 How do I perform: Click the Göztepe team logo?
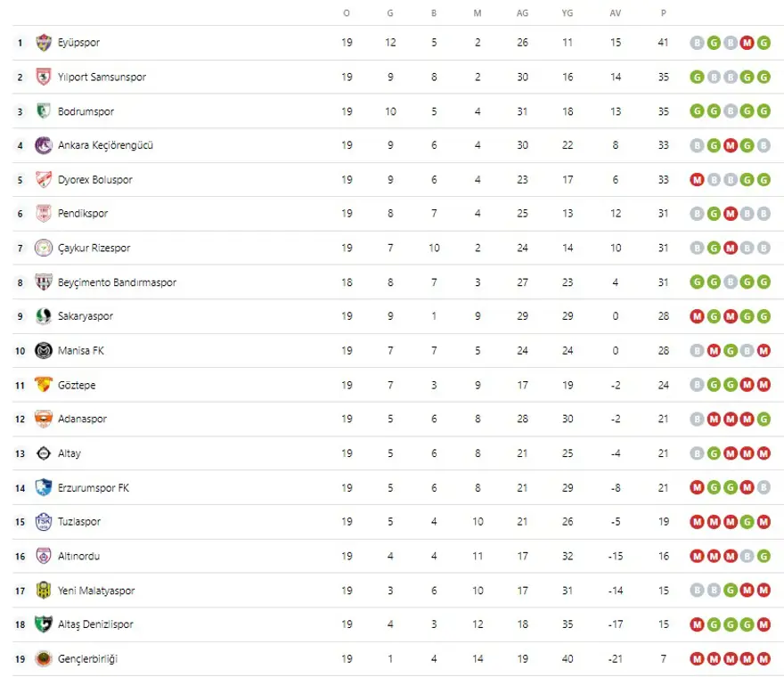pyautogui.click(x=44, y=385)
